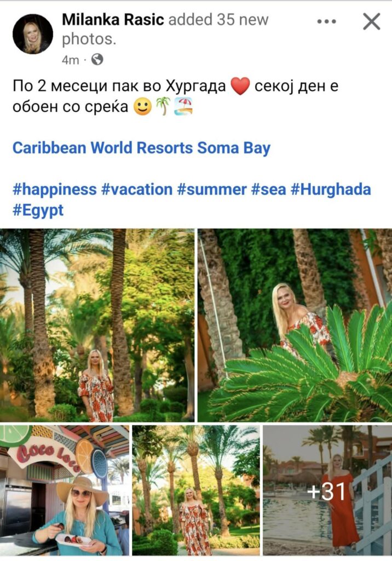392x561 pixels.
Task: Open Milanka Rasic profile name link
Action: (x=113, y=20)
